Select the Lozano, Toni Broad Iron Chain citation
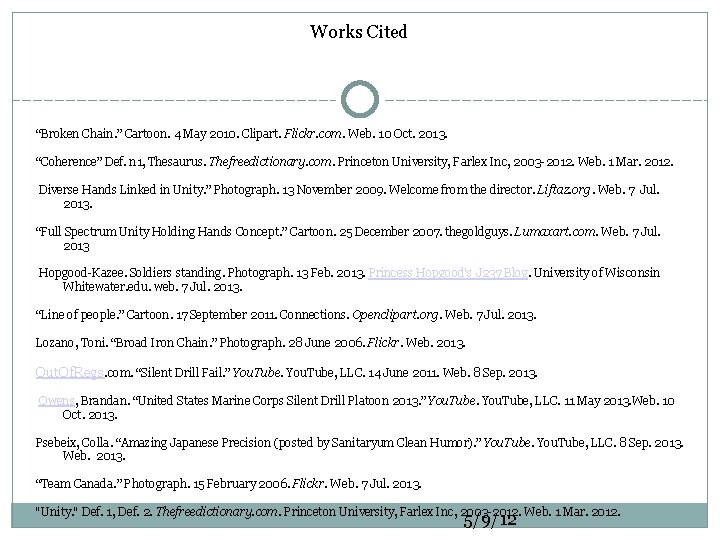 coord(251,343)
